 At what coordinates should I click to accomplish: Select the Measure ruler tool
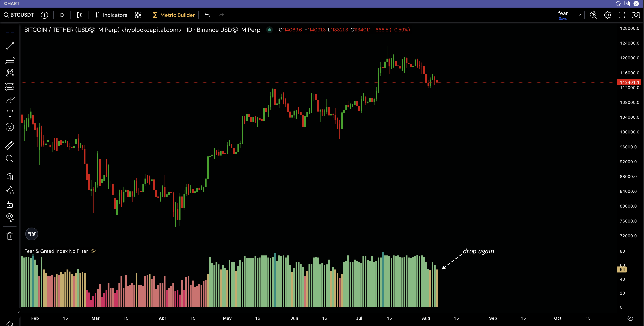point(10,145)
